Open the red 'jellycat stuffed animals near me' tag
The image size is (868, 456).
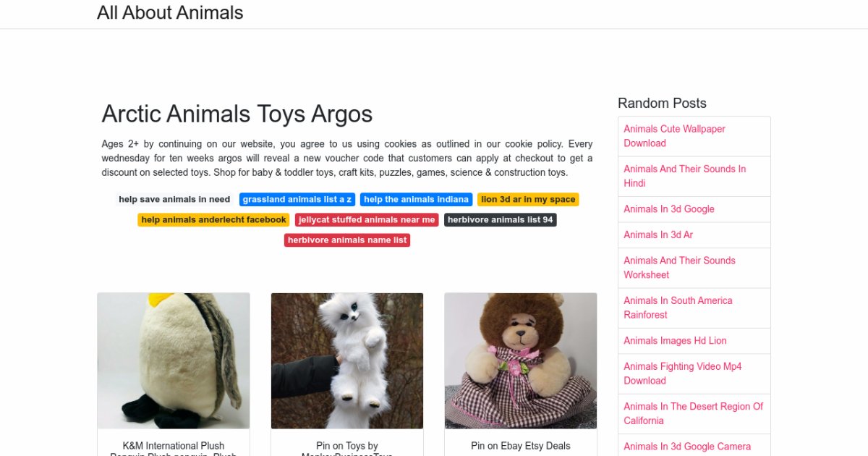pos(367,220)
